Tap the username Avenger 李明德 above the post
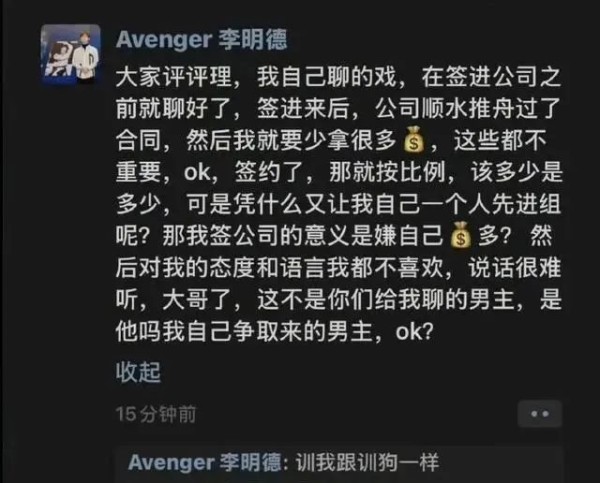 coord(201,40)
